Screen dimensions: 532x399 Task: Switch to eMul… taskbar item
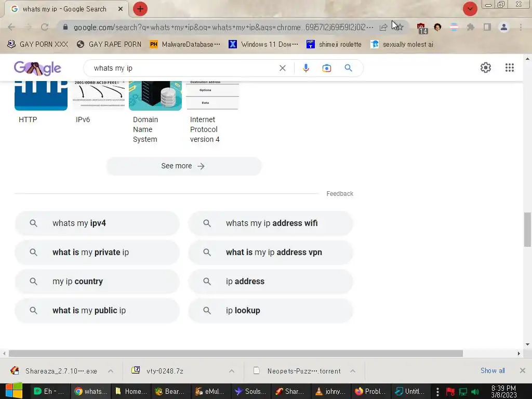[x=211, y=391]
